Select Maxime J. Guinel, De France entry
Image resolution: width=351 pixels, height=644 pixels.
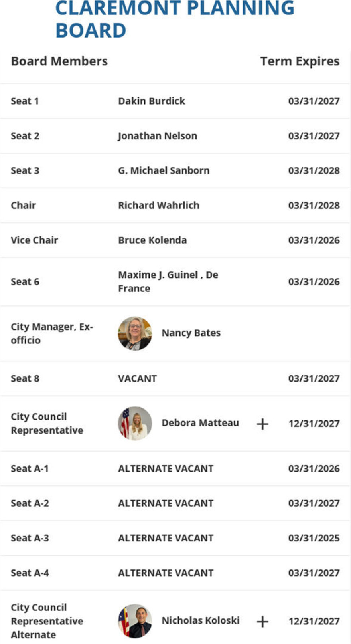pos(168,281)
